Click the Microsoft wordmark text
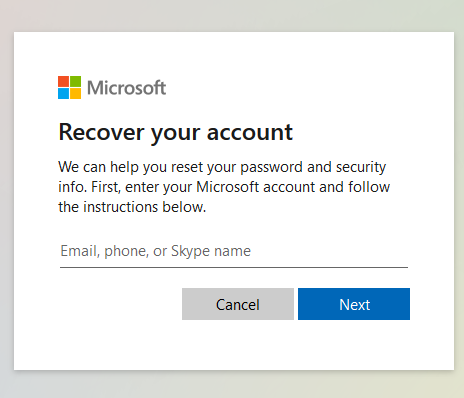 [x=126, y=88]
